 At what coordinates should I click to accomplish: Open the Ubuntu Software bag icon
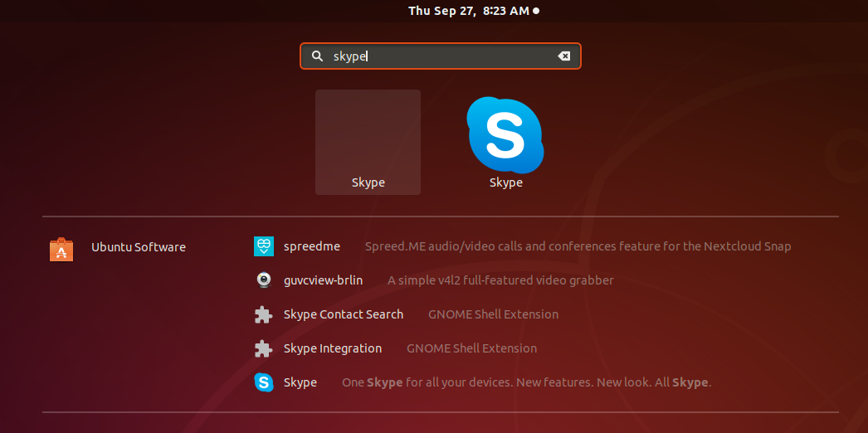tap(61, 250)
